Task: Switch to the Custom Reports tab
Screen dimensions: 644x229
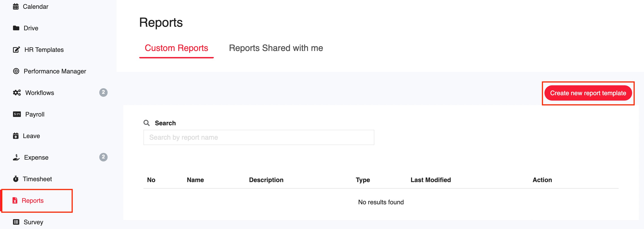Action: (176, 48)
